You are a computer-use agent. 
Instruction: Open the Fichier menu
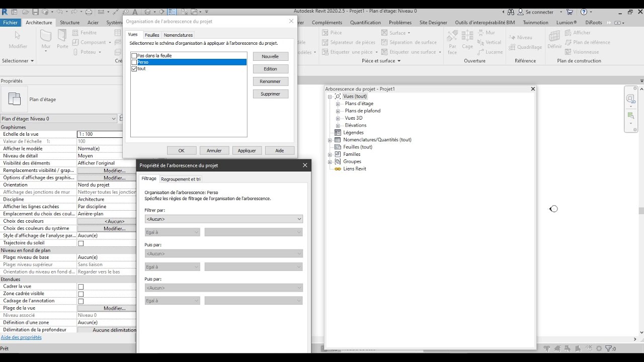pyautogui.click(x=10, y=23)
